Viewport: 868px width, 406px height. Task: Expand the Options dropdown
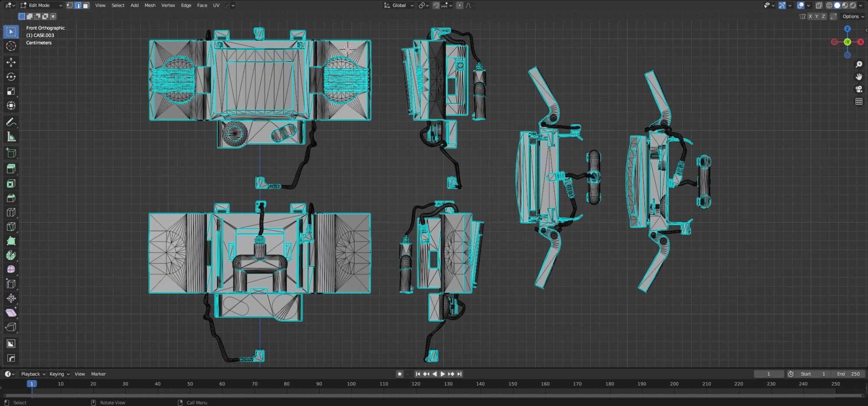coord(853,16)
